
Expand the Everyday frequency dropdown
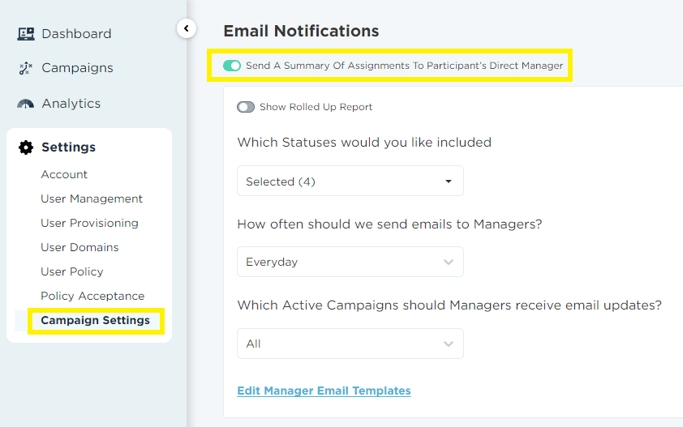tap(350, 261)
